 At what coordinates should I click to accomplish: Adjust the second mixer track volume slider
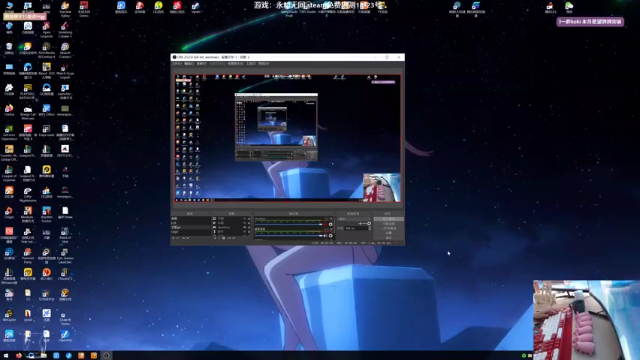click(289, 236)
